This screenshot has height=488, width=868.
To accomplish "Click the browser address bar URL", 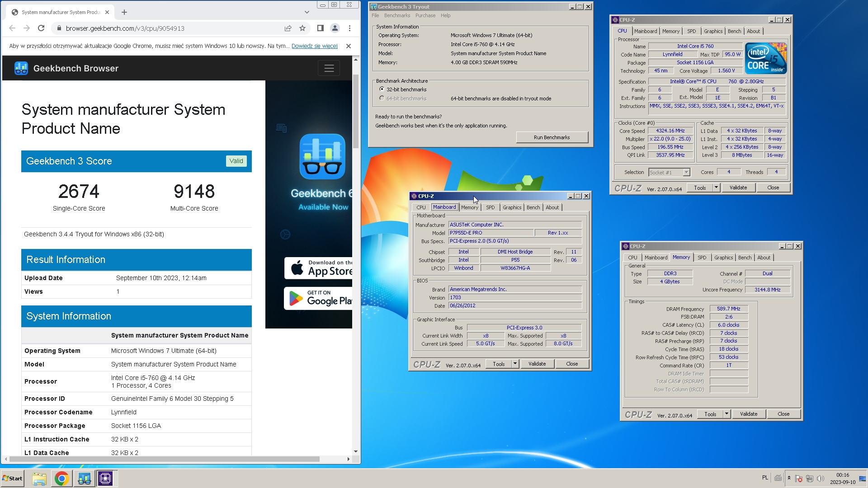I will (125, 28).
